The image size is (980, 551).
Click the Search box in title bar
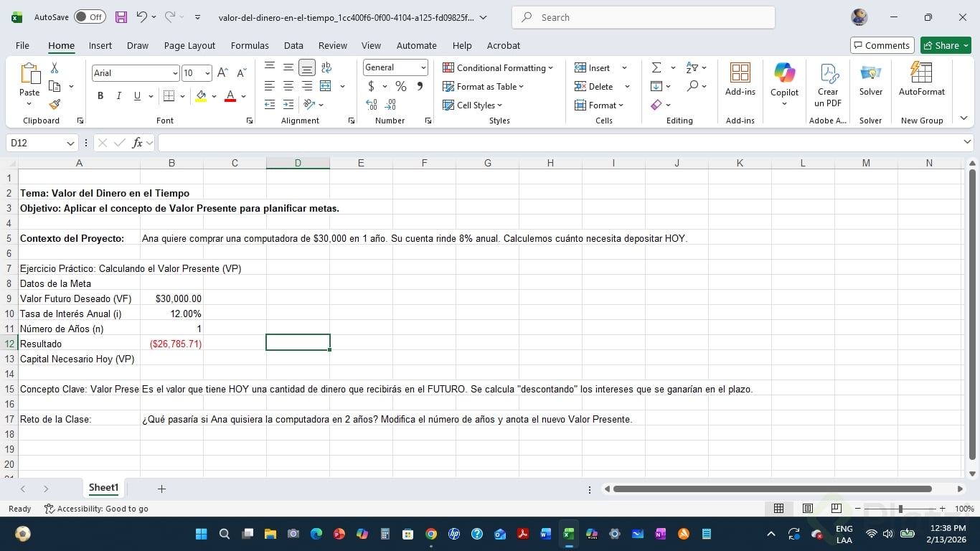click(644, 17)
